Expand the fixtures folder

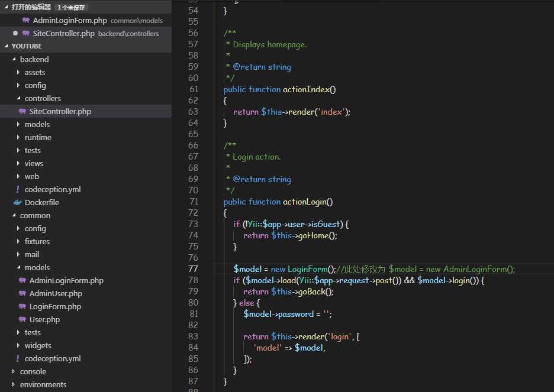pyautogui.click(x=18, y=241)
